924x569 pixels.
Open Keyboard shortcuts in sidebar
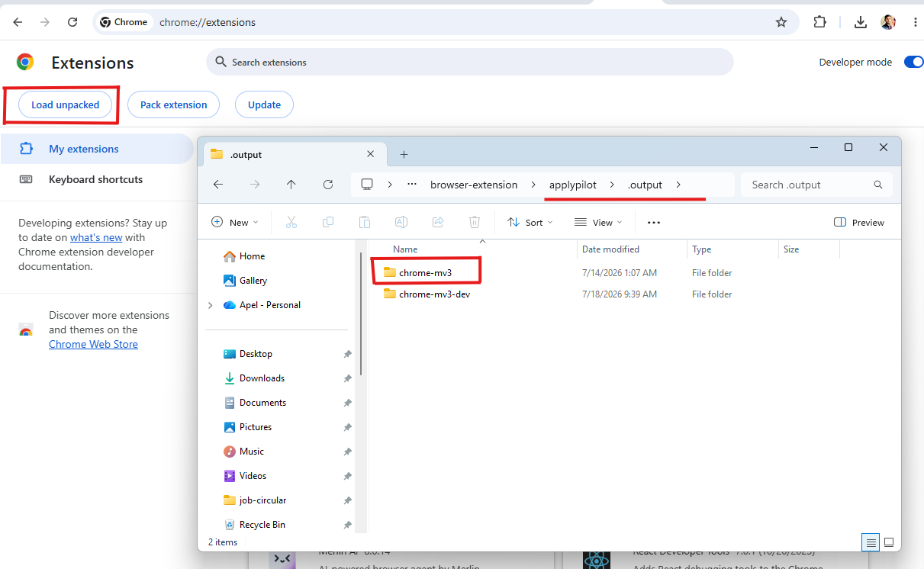point(97,179)
